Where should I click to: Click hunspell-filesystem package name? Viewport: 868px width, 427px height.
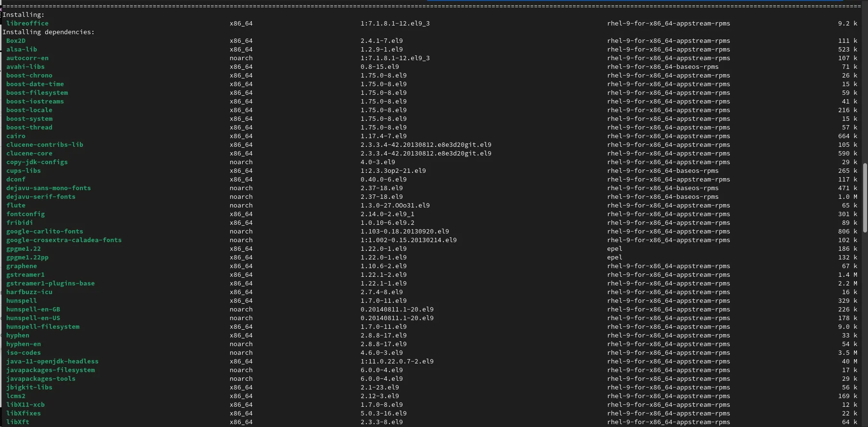pos(43,326)
